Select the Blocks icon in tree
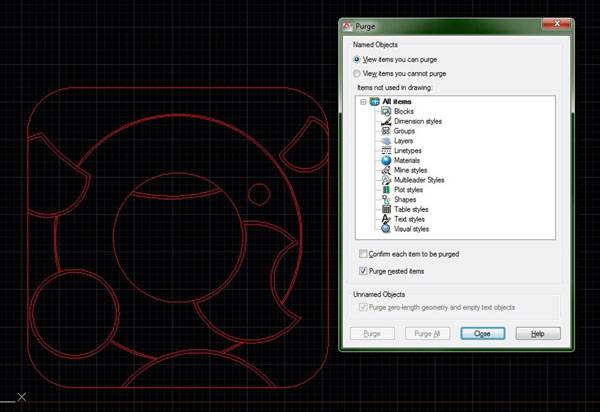This screenshot has height=412, width=600. click(385, 112)
